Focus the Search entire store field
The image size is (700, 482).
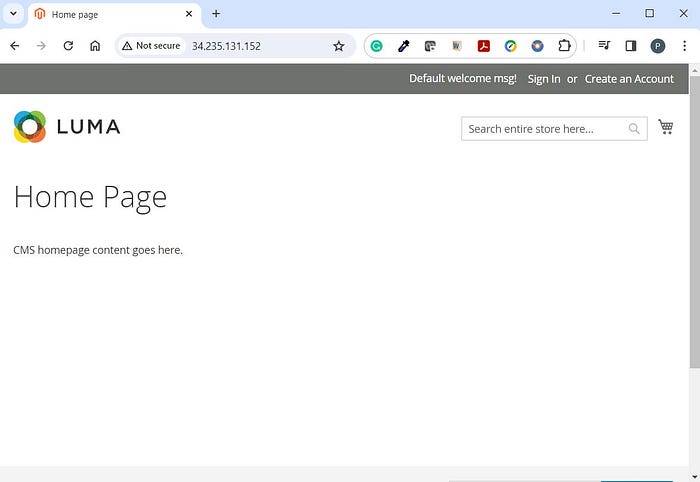[x=554, y=129]
